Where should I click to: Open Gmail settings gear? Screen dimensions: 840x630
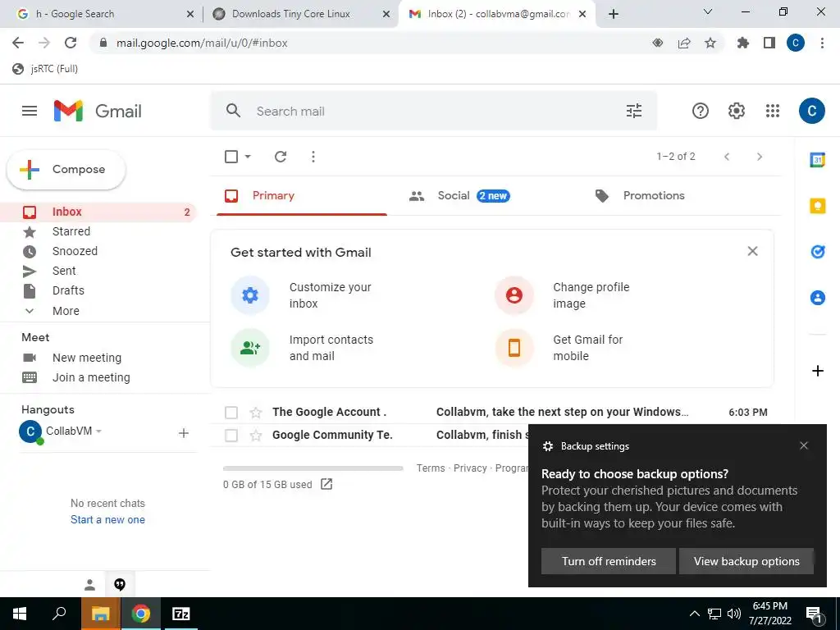pyautogui.click(x=736, y=111)
